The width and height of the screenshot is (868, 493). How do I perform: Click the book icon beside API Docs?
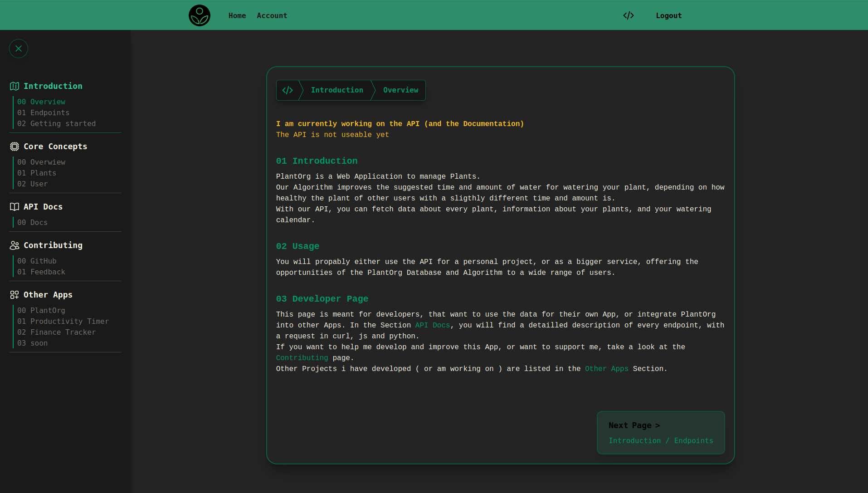15,207
